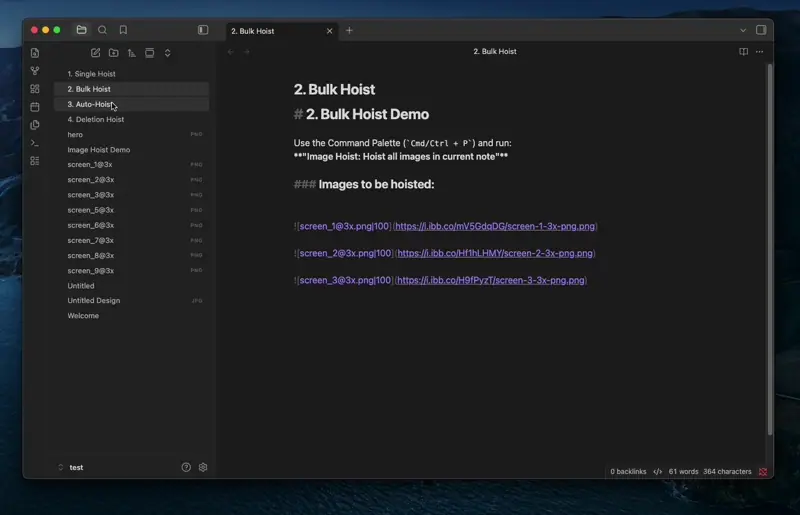Open the more options menu for note

click(x=759, y=52)
